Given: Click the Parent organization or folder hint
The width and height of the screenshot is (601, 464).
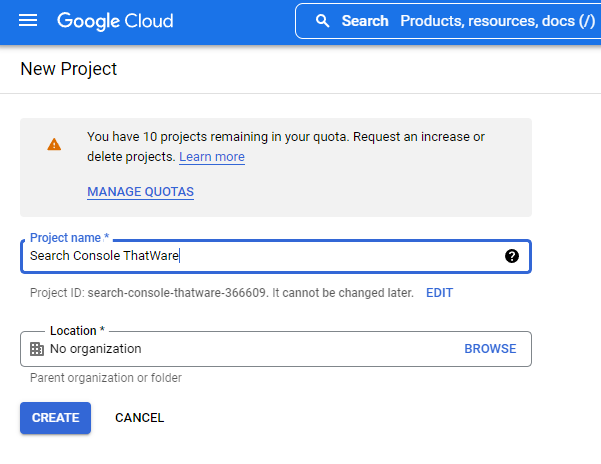Looking at the screenshot, I should point(106,378).
